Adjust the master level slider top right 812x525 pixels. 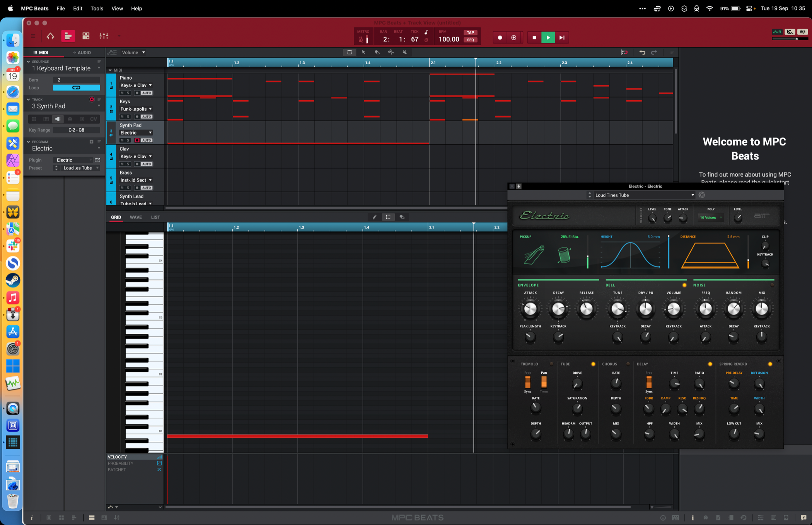pyautogui.click(x=790, y=39)
